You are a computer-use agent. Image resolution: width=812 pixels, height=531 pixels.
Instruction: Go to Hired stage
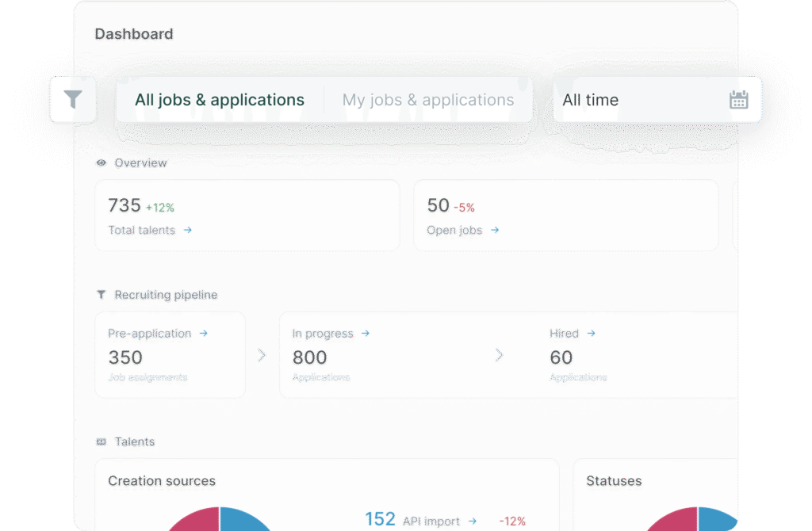click(x=564, y=334)
